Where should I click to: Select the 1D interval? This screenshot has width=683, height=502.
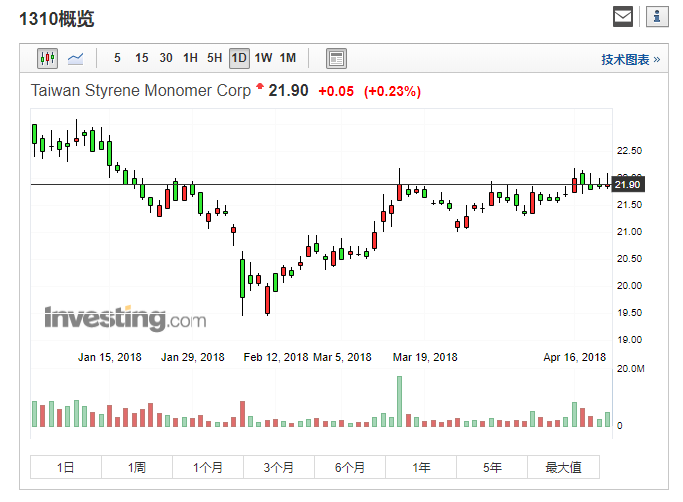239,58
